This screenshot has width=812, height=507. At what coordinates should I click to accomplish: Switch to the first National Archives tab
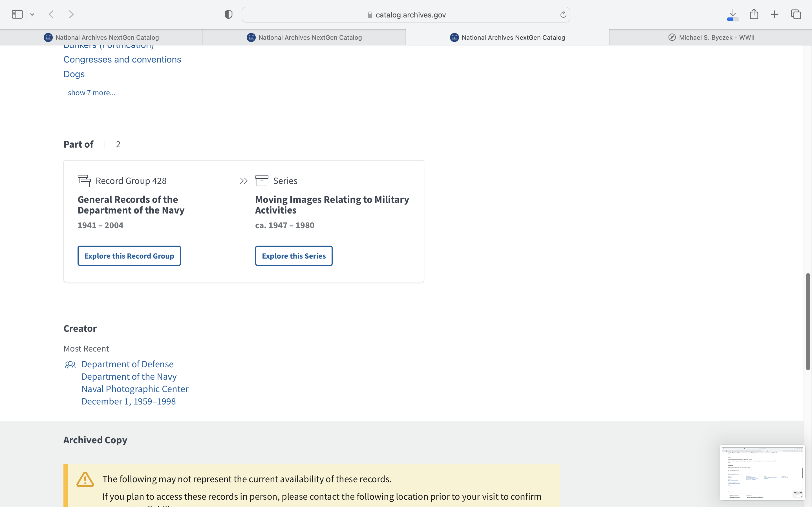[x=101, y=37]
